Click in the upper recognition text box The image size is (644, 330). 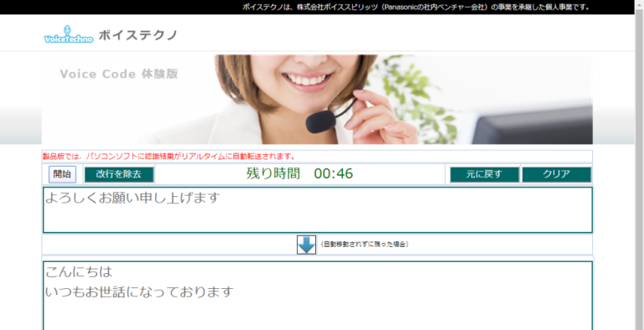point(318,209)
